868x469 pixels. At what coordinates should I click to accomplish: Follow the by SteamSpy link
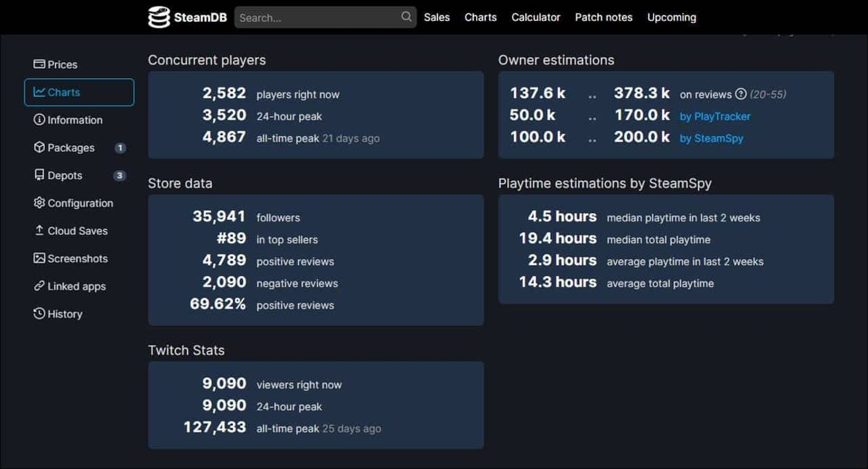tap(712, 138)
